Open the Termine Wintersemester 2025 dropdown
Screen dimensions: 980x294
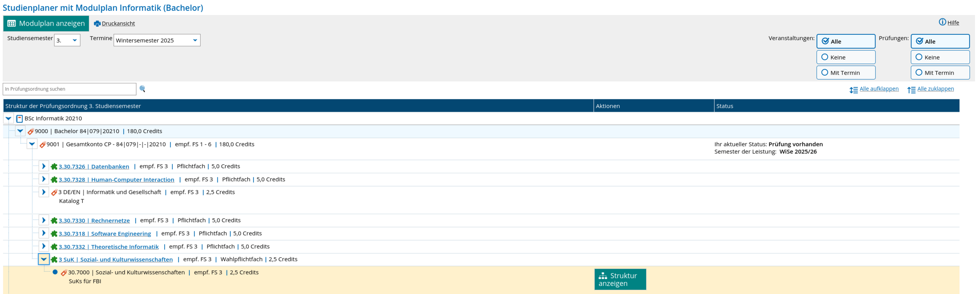(157, 40)
